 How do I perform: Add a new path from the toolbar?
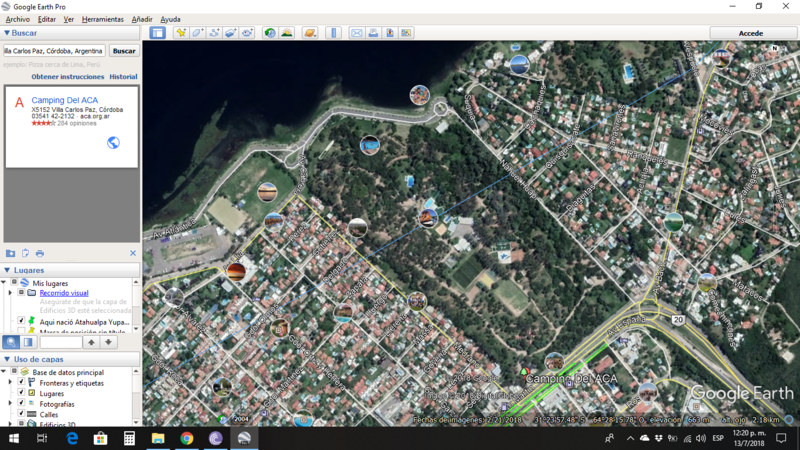[x=214, y=33]
